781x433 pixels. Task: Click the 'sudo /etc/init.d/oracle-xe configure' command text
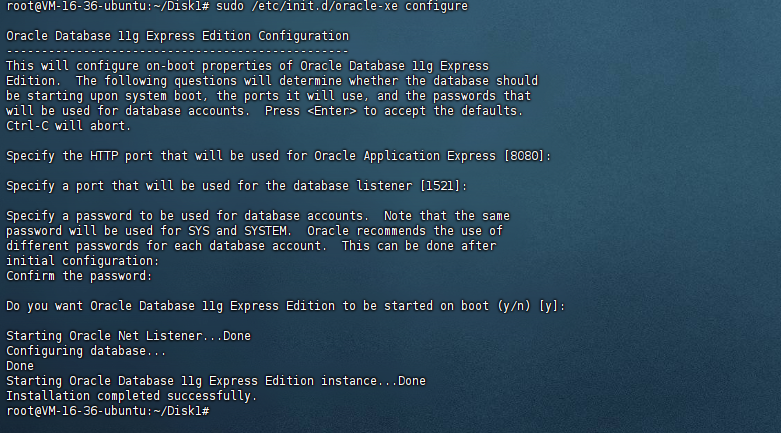[x=342, y=6]
